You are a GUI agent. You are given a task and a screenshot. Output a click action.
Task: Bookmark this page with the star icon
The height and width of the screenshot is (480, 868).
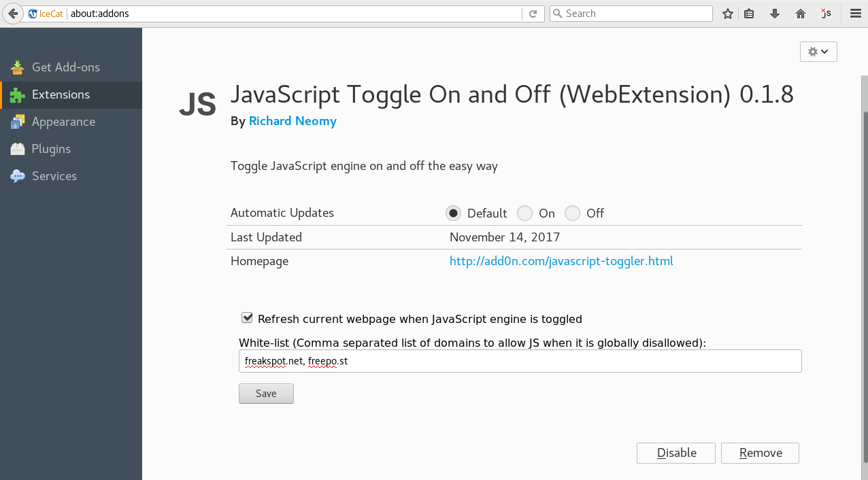pyautogui.click(x=728, y=14)
